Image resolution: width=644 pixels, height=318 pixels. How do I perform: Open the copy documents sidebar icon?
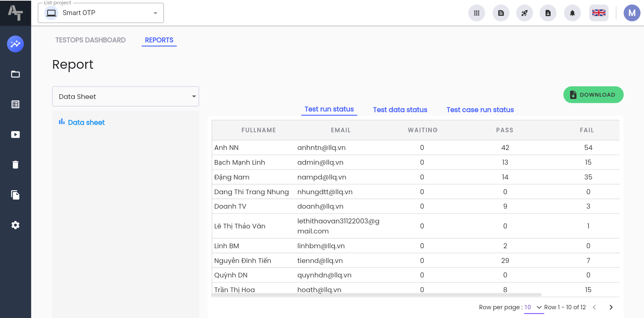pos(15,195)
